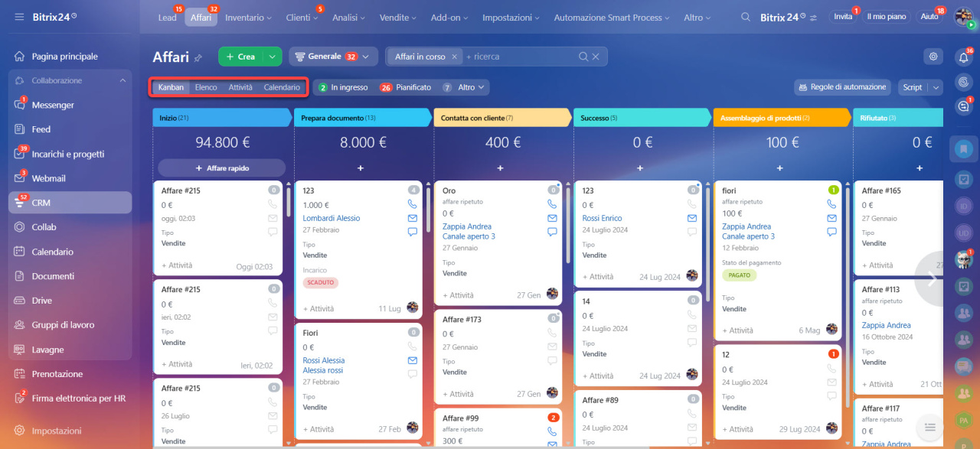Screen dimensions: 980x449
Task: Click the phone icon on the fiori 100 € card
Action: (x=831, y=204)
